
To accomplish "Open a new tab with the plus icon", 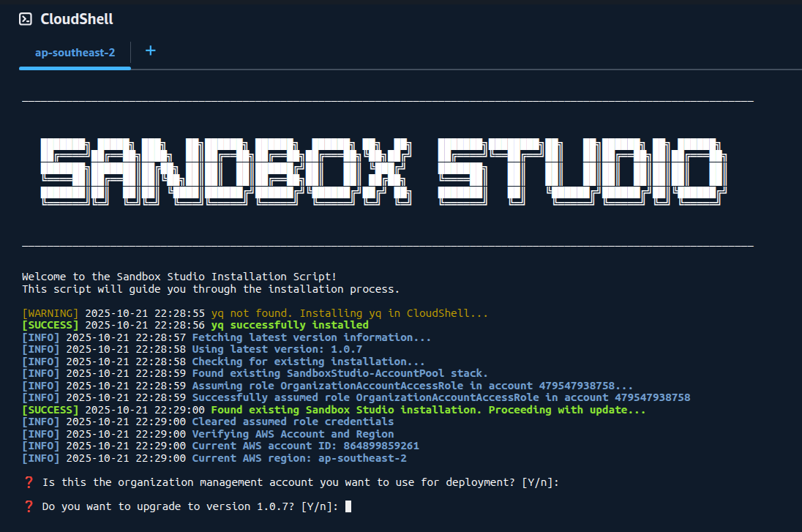I will click(151, 51).
